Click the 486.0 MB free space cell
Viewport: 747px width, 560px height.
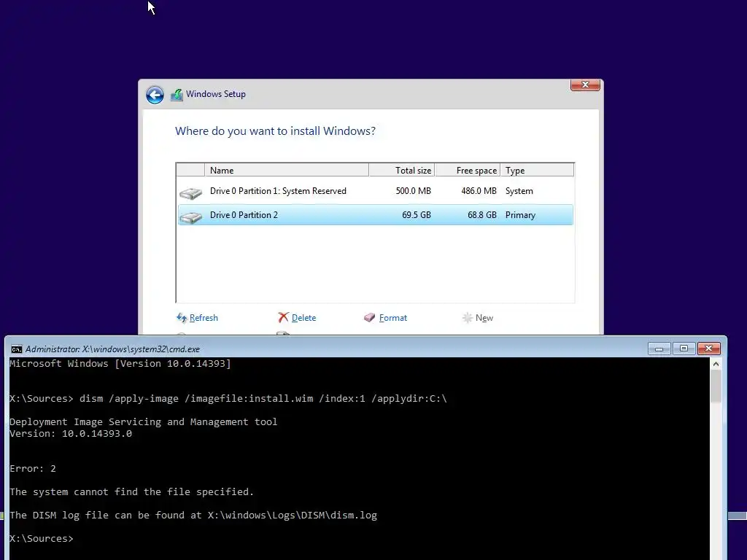point(479,191)
